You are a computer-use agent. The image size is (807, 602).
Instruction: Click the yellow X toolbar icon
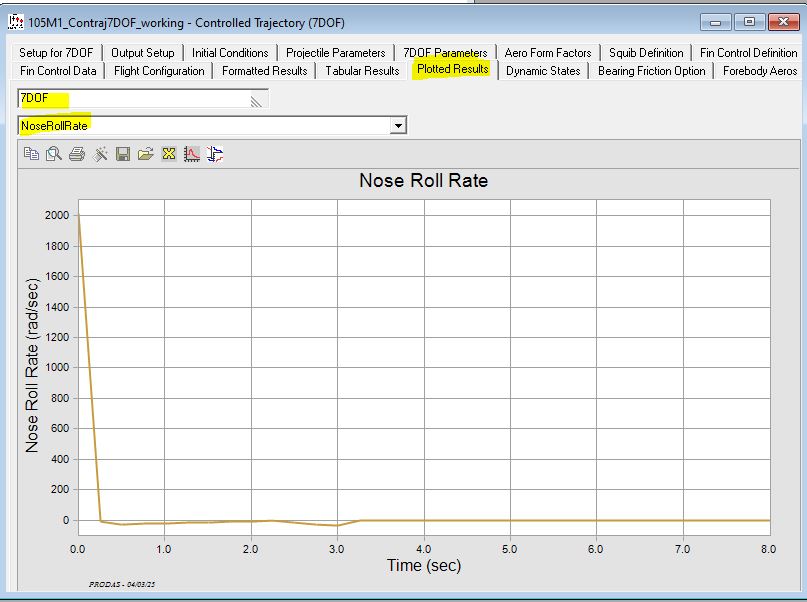(169, 154)
